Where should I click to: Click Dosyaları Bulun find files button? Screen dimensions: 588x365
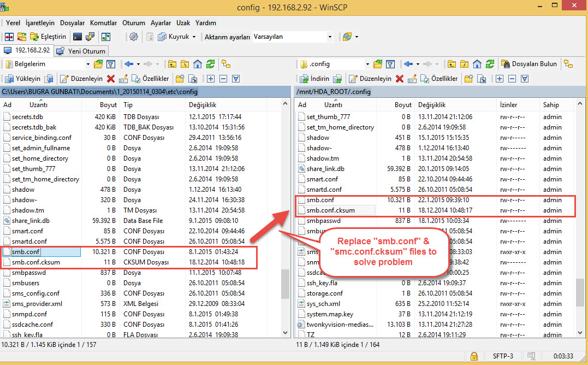coord(529,64)
